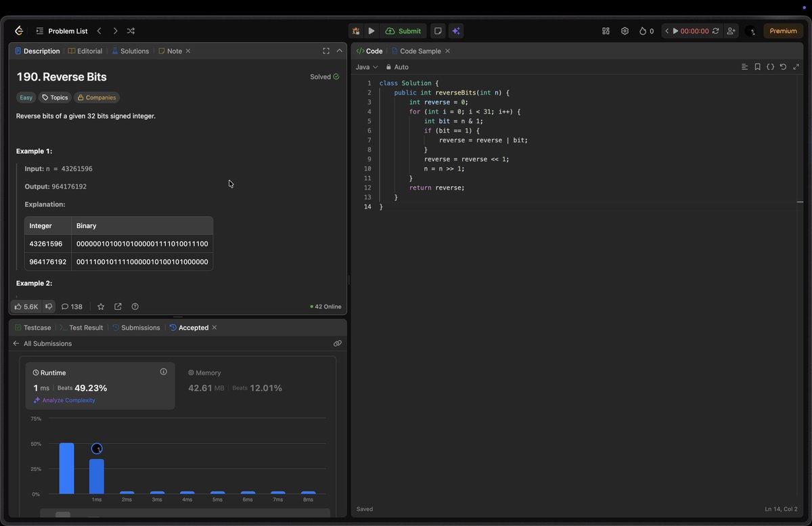
Task: Expand the editor to fullscreen
Action: (x=796, y=67)
